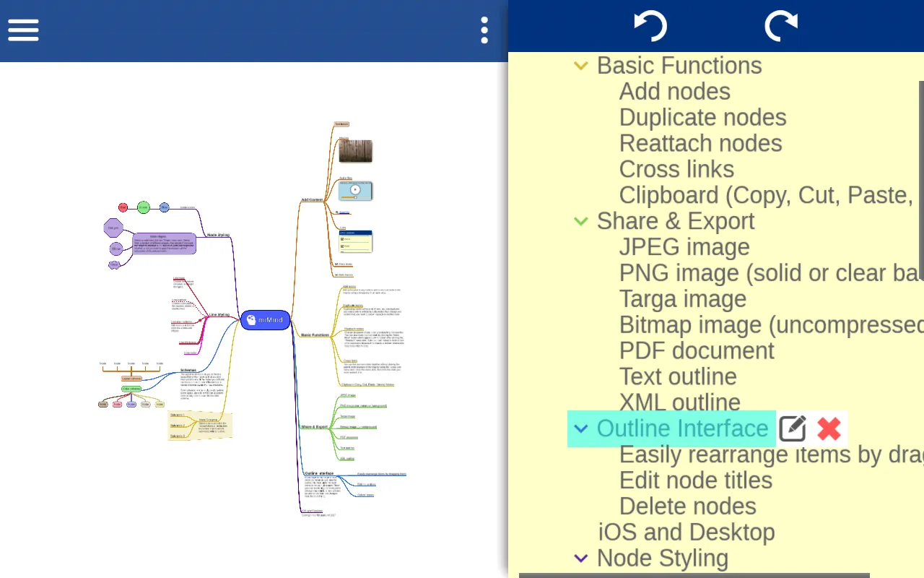Screen dimensions: 924x578
Task: Open the hamburger menu
Action: (23, 30)
